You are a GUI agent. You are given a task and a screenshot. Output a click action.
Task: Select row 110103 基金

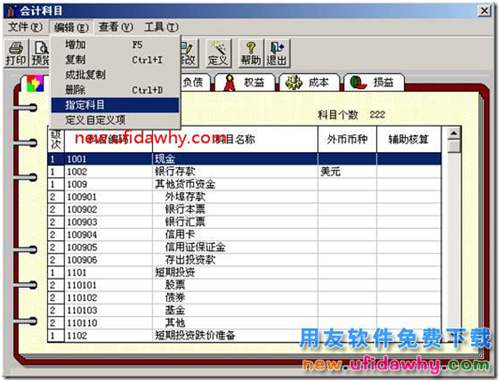click(x=245, y=310)
